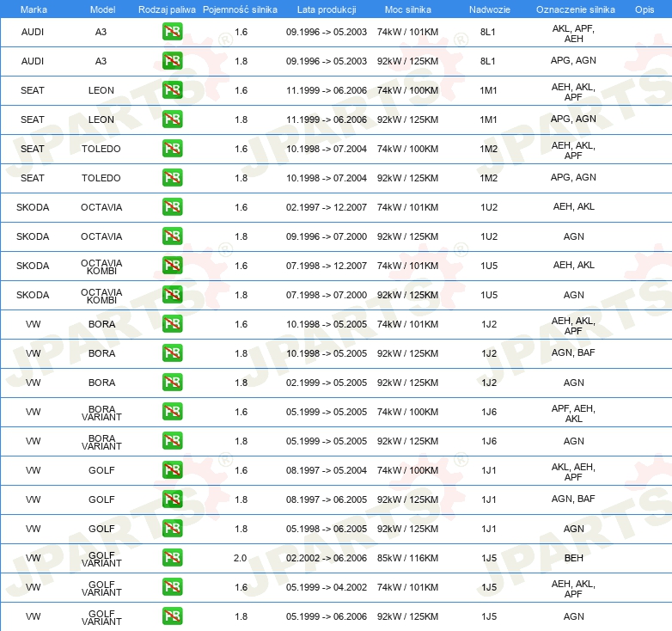Click the 1M1 body code in the LEON 1.6 row
Image resolution: width=672 pixels, height=631 pixels.
pyautogui.click(x=488, y=90)
